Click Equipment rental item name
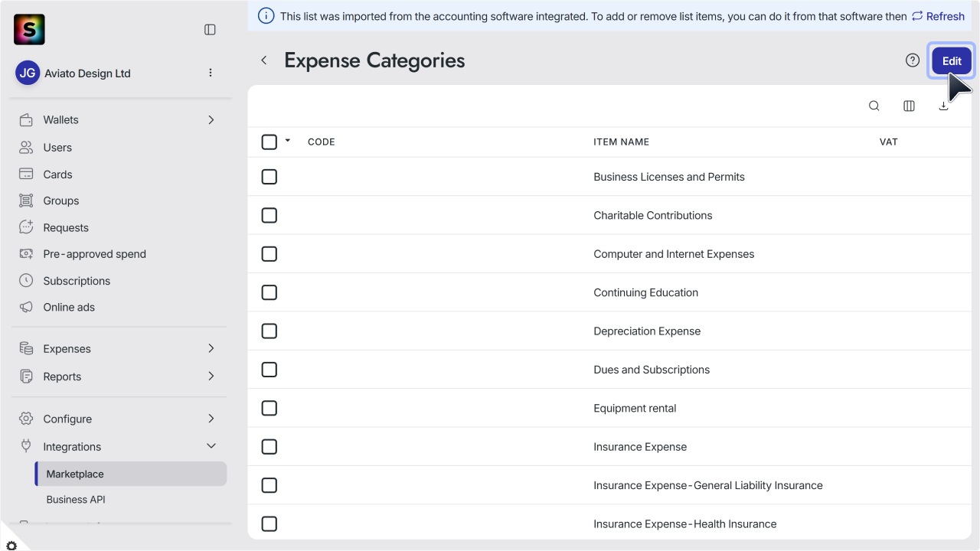980x551 pixels. pyautogui.click(x=635, y=409)
